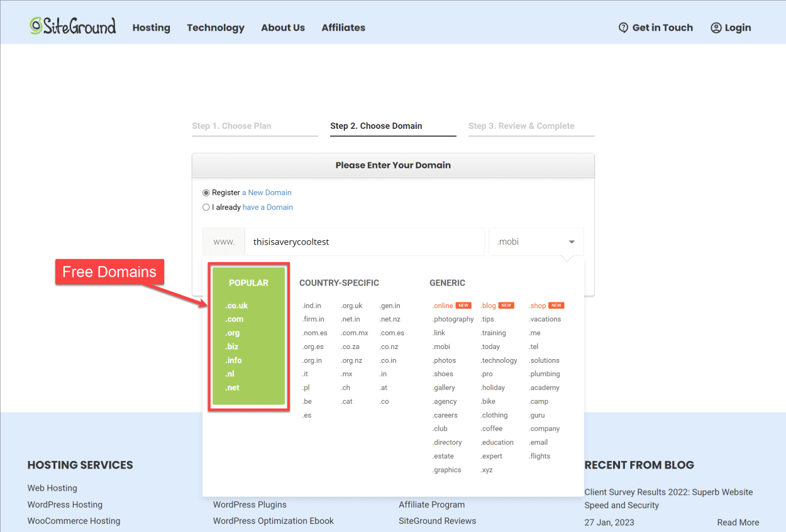The width and height of the screenshot is (786, 532).
Task: Pick the .online generic extension
Action: [443, 306]
